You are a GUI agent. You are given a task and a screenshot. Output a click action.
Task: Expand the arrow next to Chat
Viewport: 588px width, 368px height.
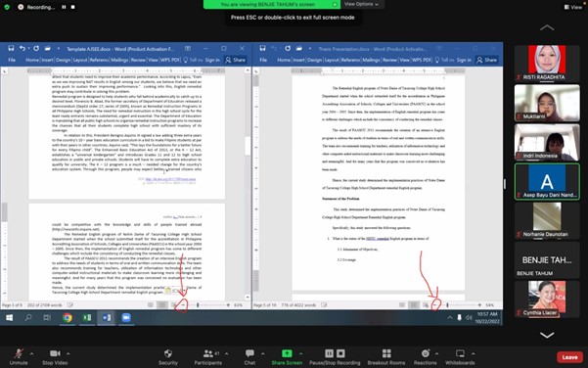click(262, 353)
